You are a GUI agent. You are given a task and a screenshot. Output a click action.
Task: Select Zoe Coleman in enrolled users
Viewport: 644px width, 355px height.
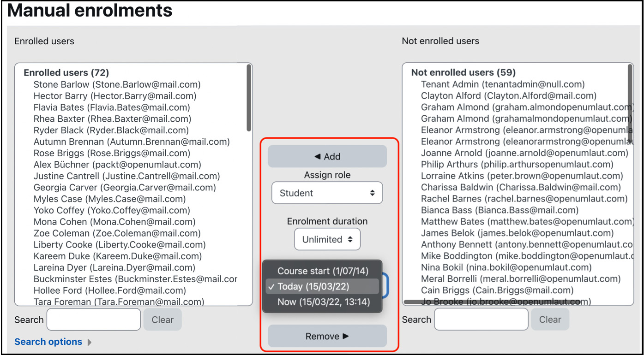coord(117,233)
